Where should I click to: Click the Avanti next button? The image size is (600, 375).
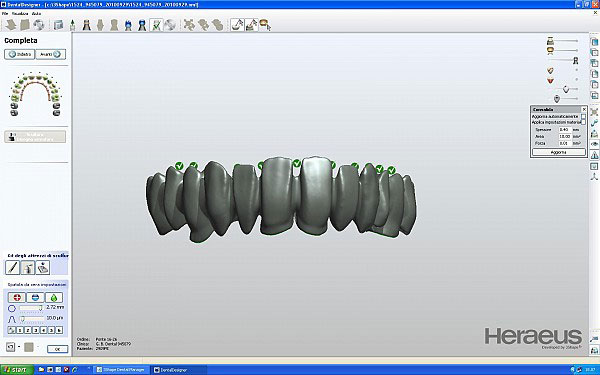pyautogui.click(x=51, y=54)
